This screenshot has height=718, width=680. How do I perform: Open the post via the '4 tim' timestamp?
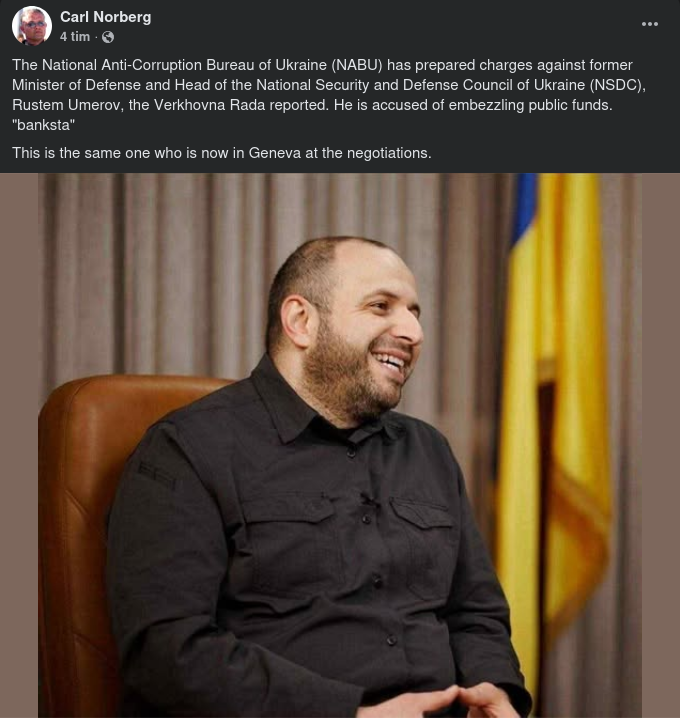click(x=75, y=37)
